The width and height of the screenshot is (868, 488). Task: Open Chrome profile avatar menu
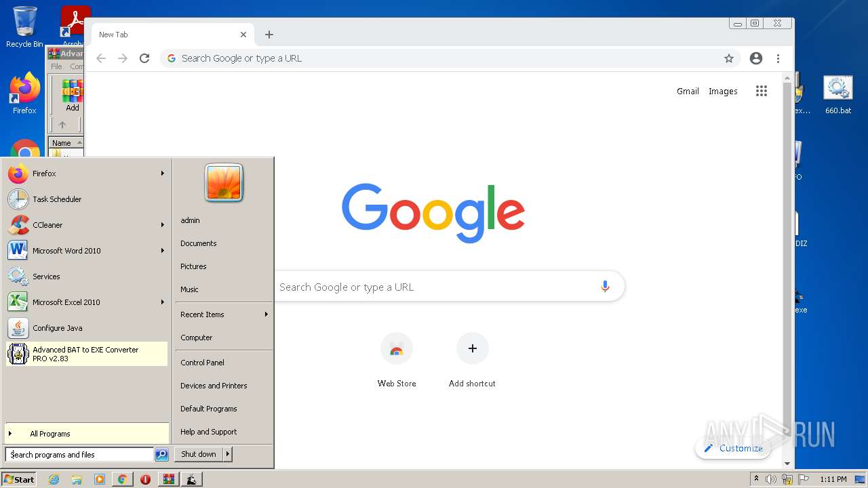pos(756,58)
